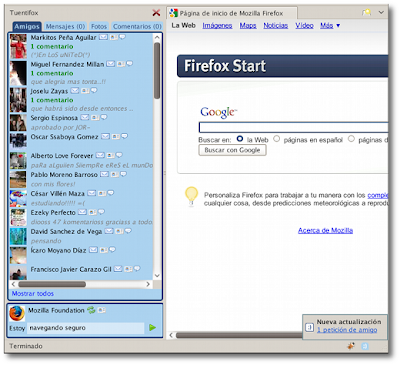Open Google Noticias link

(276, 25)
